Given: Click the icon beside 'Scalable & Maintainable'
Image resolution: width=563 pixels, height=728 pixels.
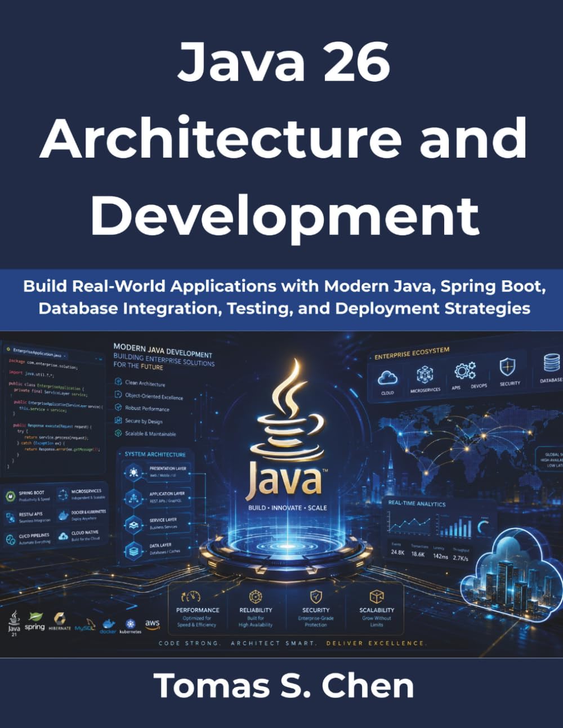Looking at the screenshot, I should pyautogui.click(x=118, y=433).
